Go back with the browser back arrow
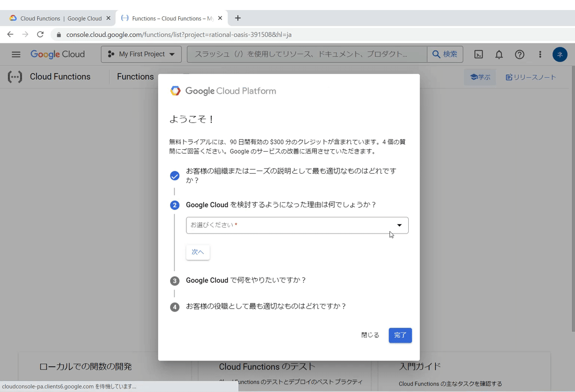 [10, 34]
